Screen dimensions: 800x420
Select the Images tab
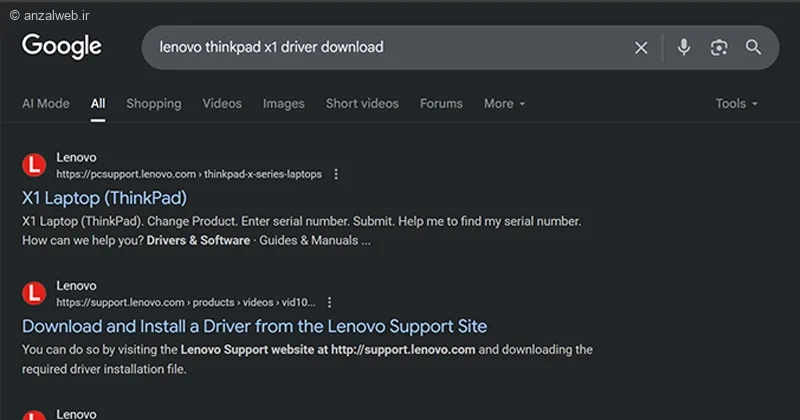(284, 104)
